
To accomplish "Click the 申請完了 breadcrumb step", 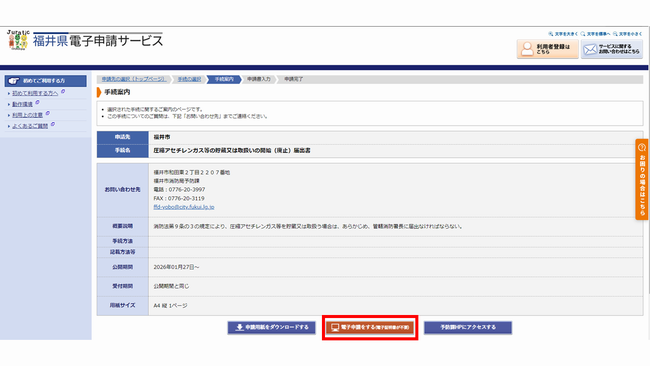I will [293, 79].
